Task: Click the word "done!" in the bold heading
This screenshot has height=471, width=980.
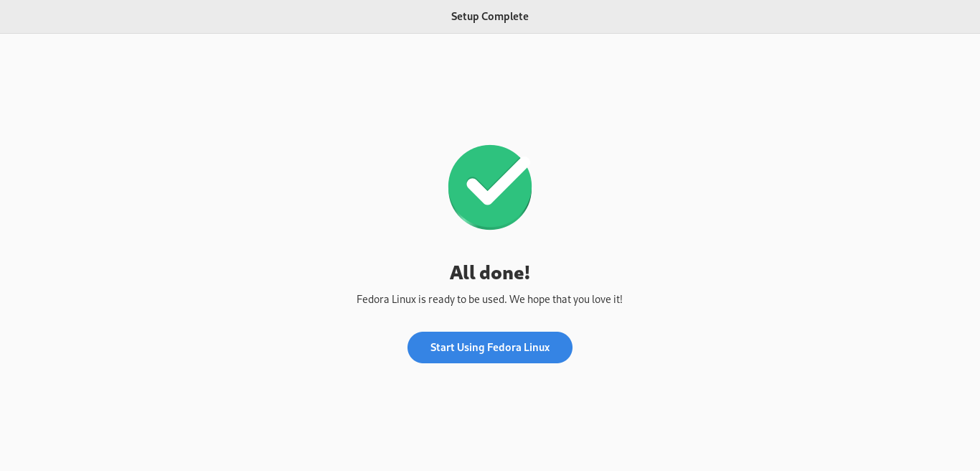Action: point(505,273)
